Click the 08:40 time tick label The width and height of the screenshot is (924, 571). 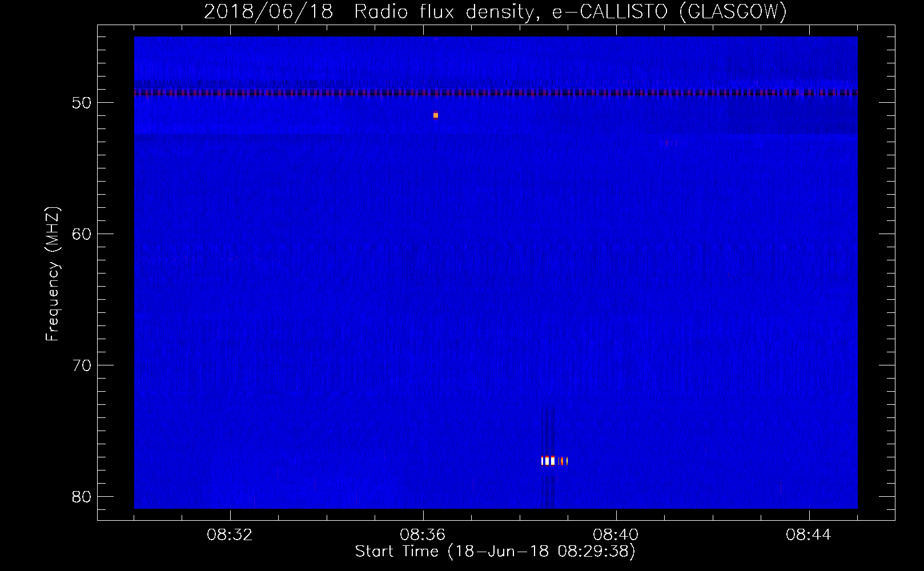coord(616,535)
